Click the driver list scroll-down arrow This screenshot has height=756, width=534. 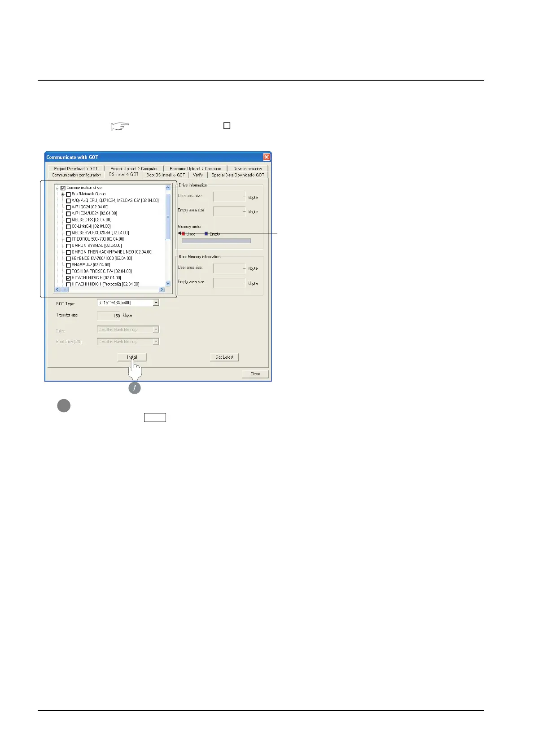tap(168, 283)
